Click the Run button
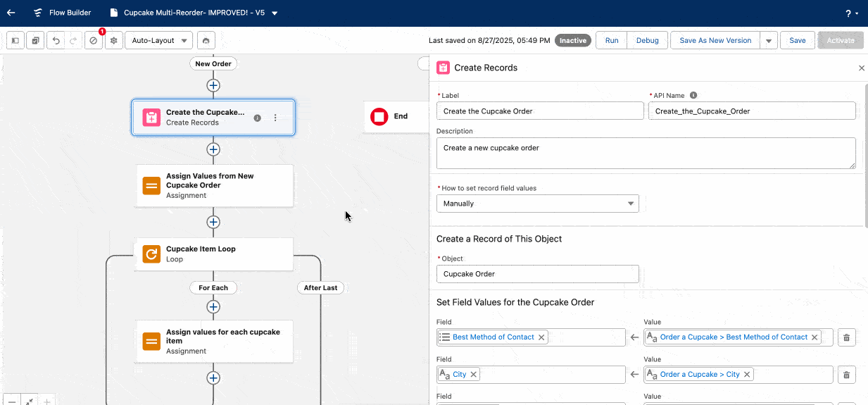Image resolution: width=868 pixels, height=405 pixels. [x=612, y=41]
